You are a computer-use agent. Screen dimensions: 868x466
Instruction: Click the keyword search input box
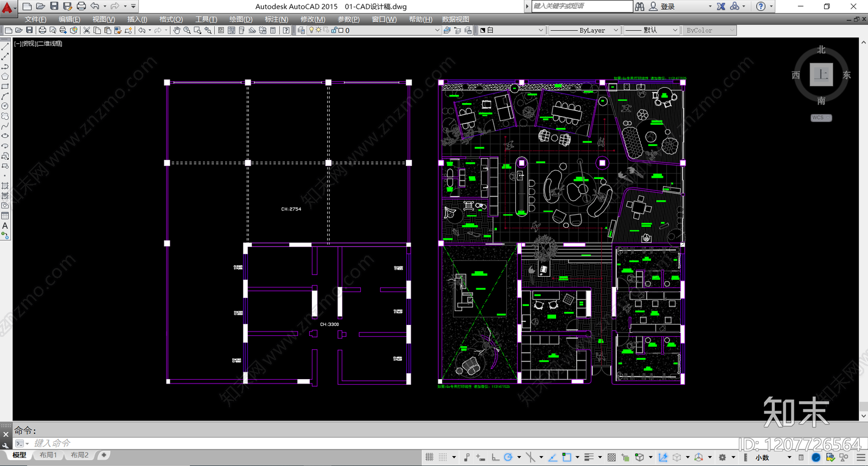(582, 6)
